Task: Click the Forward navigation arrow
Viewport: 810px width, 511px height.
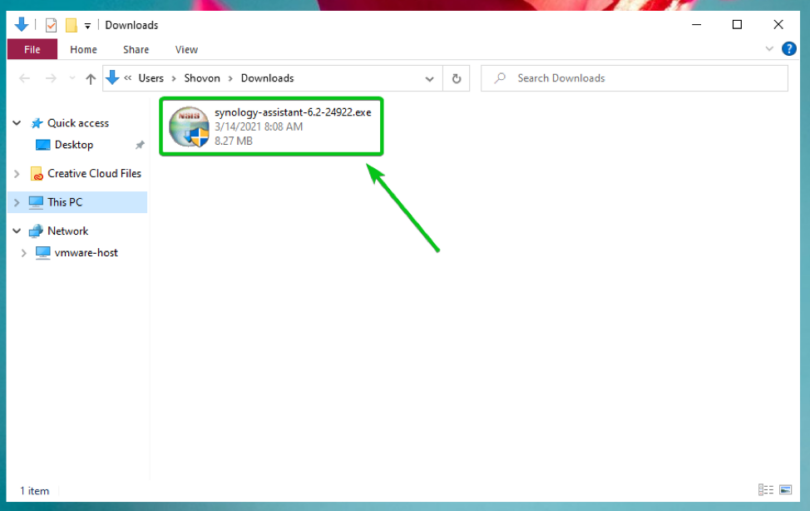Action: click(x=51, y=79)
